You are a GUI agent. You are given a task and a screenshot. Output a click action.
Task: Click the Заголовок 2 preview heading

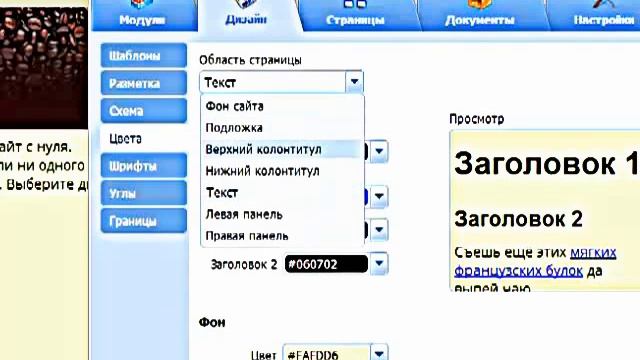coord(518,219)
